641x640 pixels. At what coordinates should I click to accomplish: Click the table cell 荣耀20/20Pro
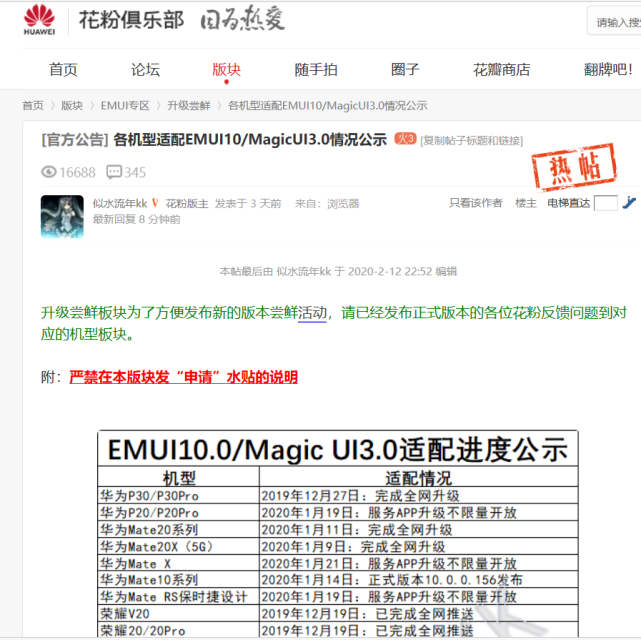point(179,630)
